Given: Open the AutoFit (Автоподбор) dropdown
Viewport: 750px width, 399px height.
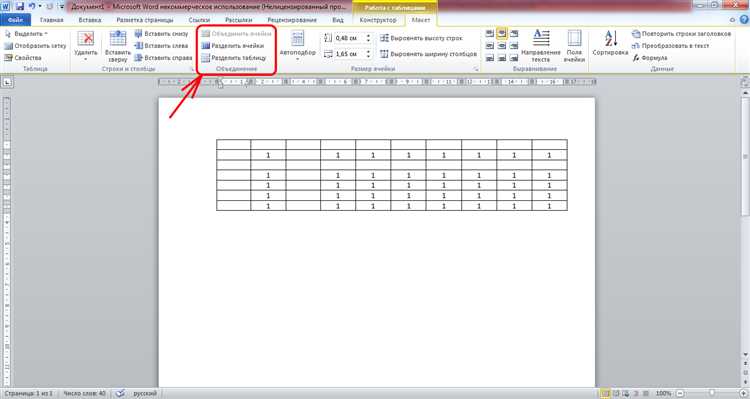Looking at the screenshot, I should [298, 46].
